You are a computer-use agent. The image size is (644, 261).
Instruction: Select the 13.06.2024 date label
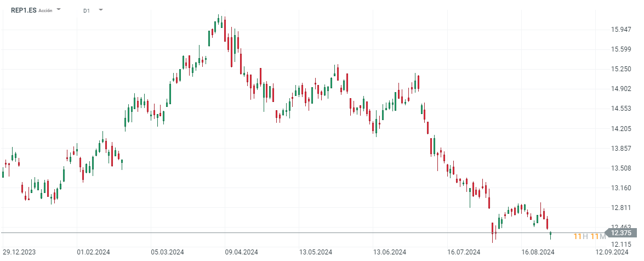pyautogui.click(x=390, y=252)
